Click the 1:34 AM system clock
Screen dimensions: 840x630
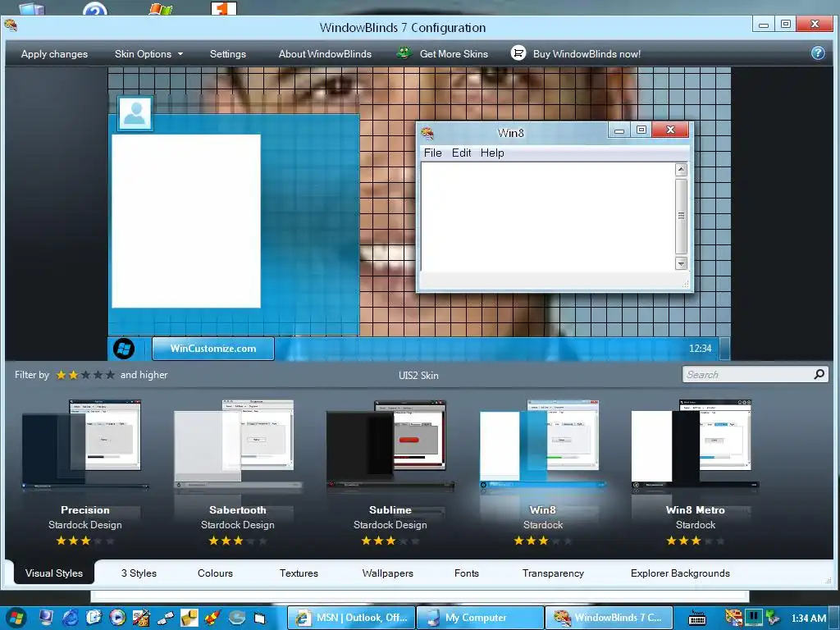tap(808, 619)
